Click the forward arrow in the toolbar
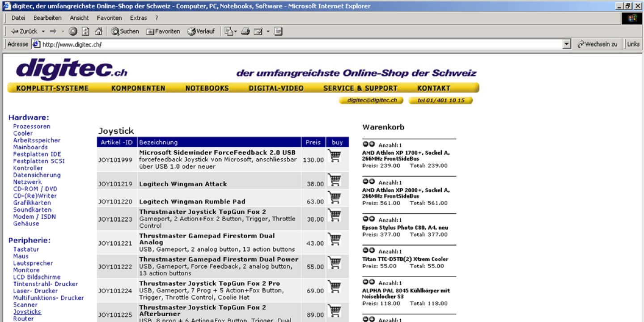The width and height of the screenshot is (644, 322). 53,31
